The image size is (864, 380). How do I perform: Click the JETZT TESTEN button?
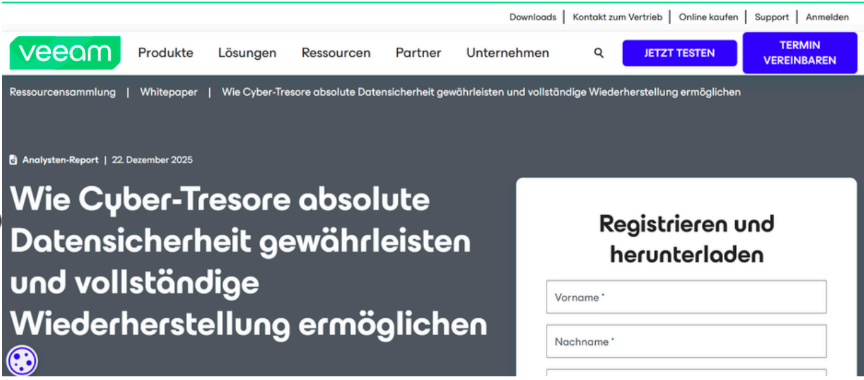point(679,53)
